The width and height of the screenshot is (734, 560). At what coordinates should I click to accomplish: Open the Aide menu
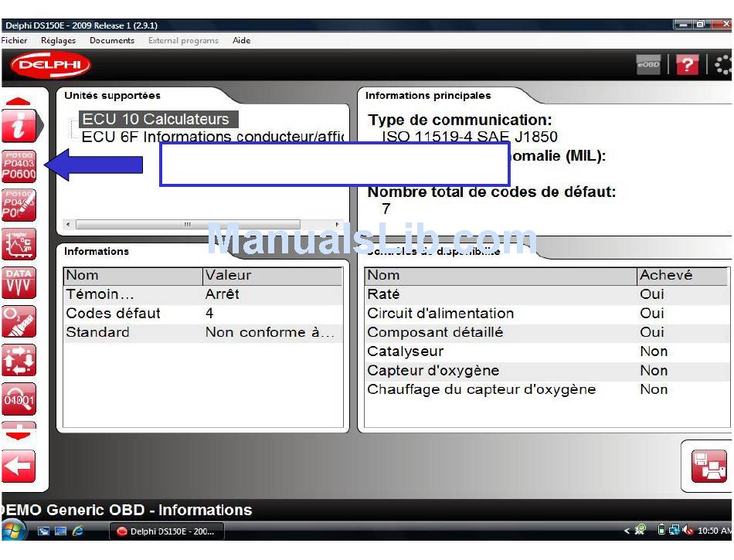pos(242,40)
